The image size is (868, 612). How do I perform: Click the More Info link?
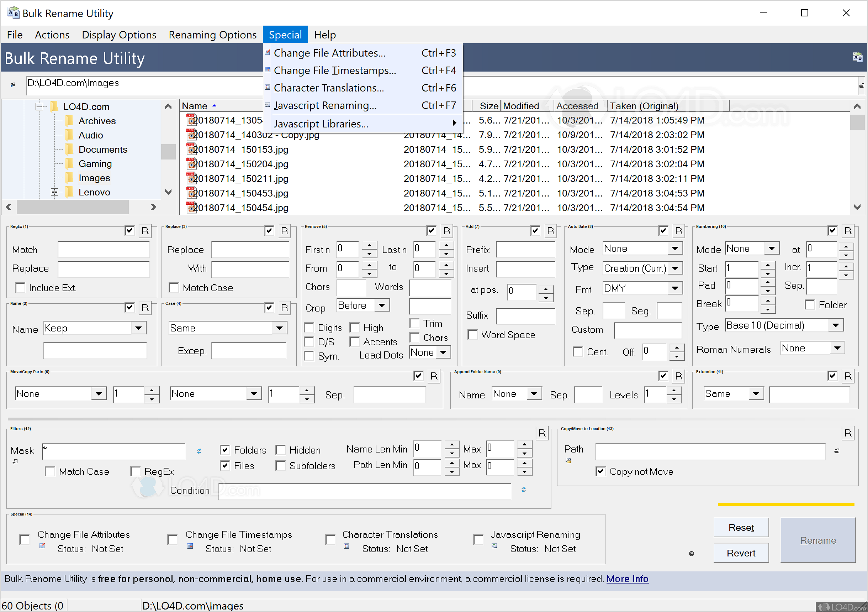627,579
